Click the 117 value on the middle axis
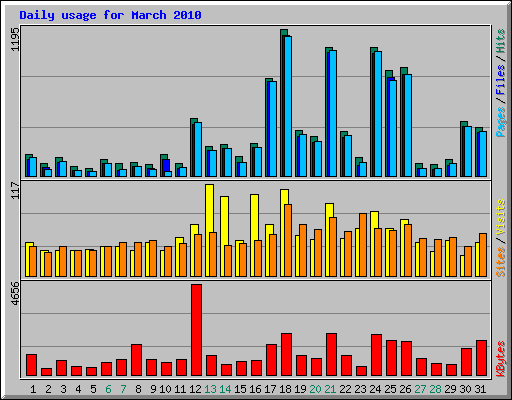 point(15,190)
